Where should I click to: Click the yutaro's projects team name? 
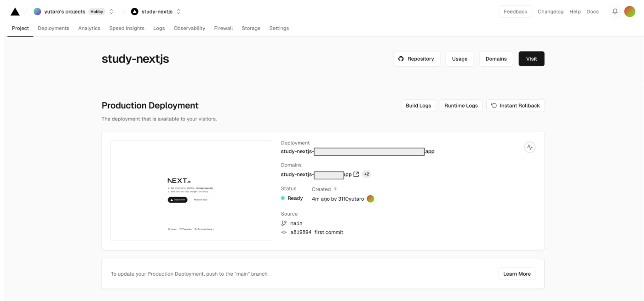[x=65, y=11]
